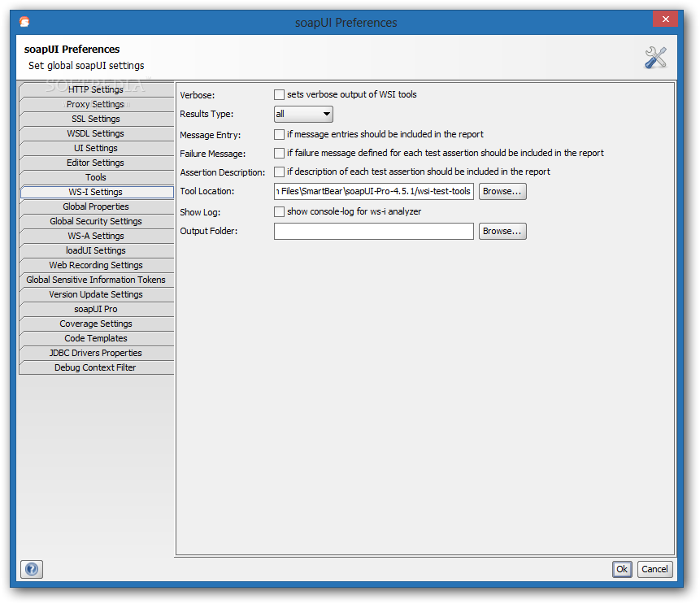Go to Debug Context Filter tab
This screenshot has width=700, height=604.
coord(96,367)
